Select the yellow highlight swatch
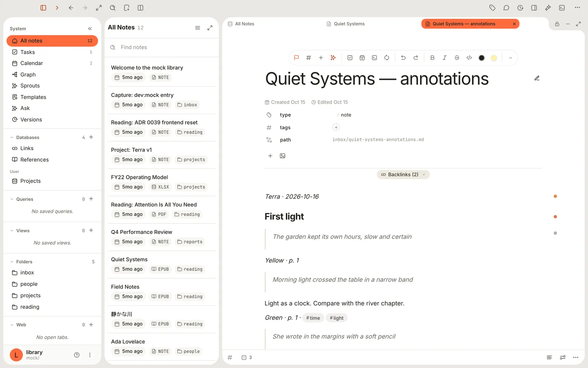This screenshot has height=368, width=588. tap(494, 58)
